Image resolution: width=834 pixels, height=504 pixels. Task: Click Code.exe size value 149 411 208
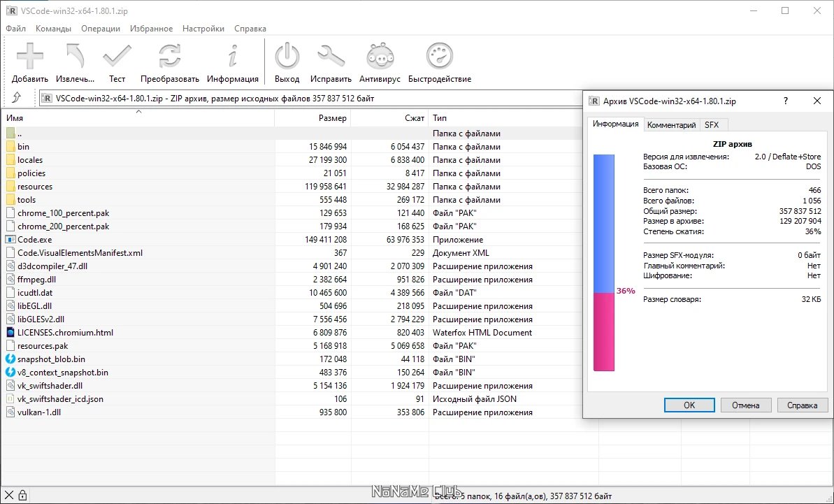coord(326,239)
